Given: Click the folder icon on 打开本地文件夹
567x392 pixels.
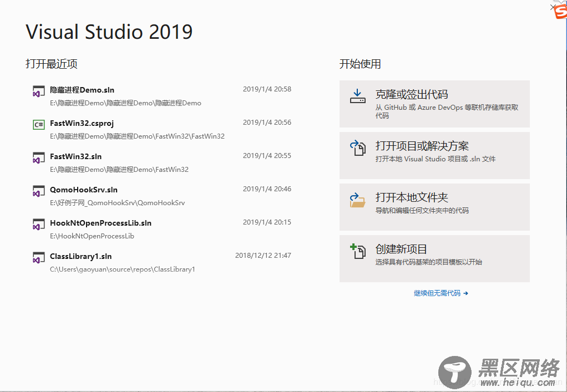Looking at the screenshot, I should coord(357,200).
